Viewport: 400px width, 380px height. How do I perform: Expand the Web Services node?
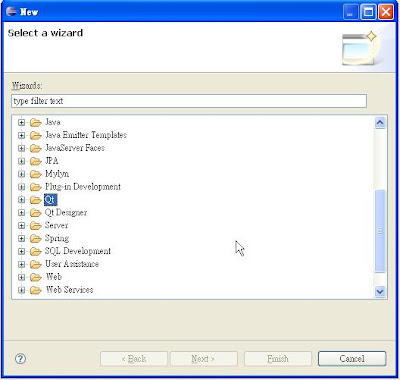click(21, 290)
